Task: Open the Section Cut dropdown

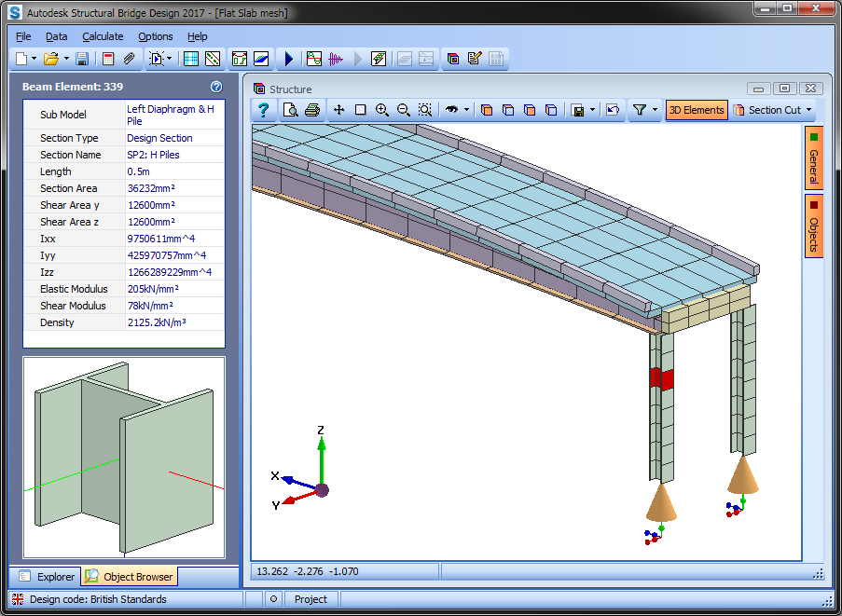Action: (x=773, y=110)
